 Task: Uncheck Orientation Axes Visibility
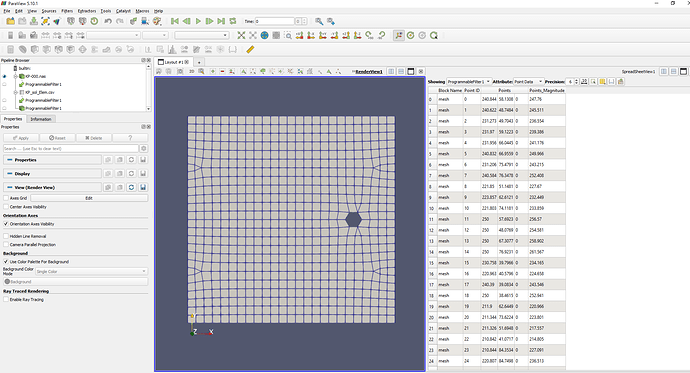tap(6, 224)
